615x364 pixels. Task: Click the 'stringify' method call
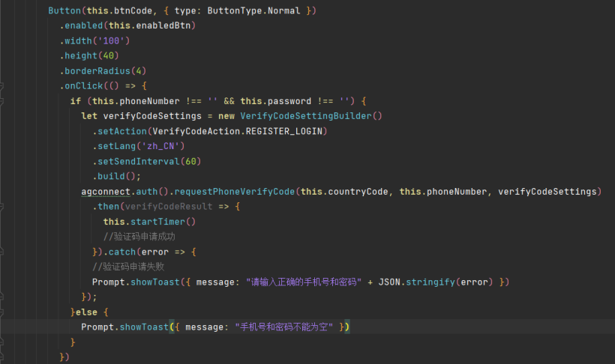click(430, 282)
